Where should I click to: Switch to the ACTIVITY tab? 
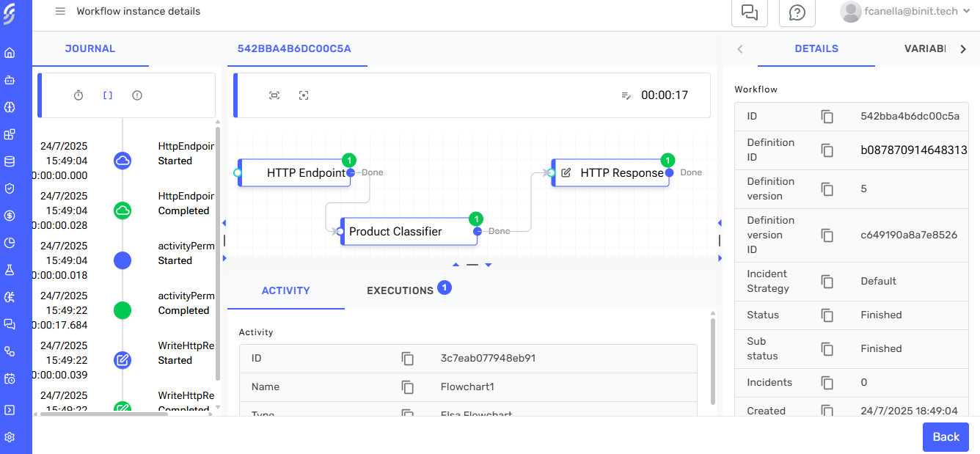click(285, 290)
